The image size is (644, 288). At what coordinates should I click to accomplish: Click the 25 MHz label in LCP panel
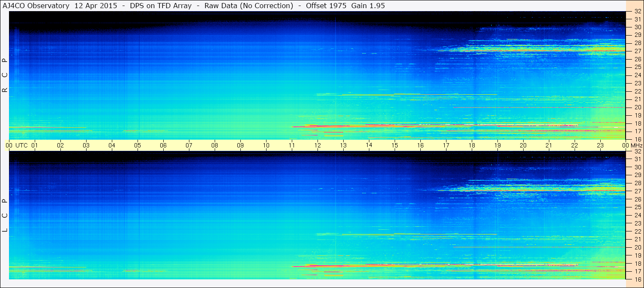click(x=637, y=207)
